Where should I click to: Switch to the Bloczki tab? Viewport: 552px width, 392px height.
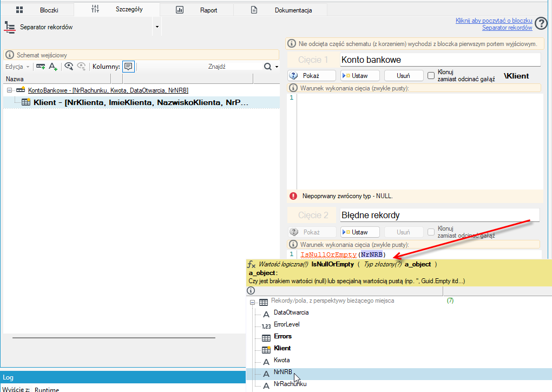37,10
